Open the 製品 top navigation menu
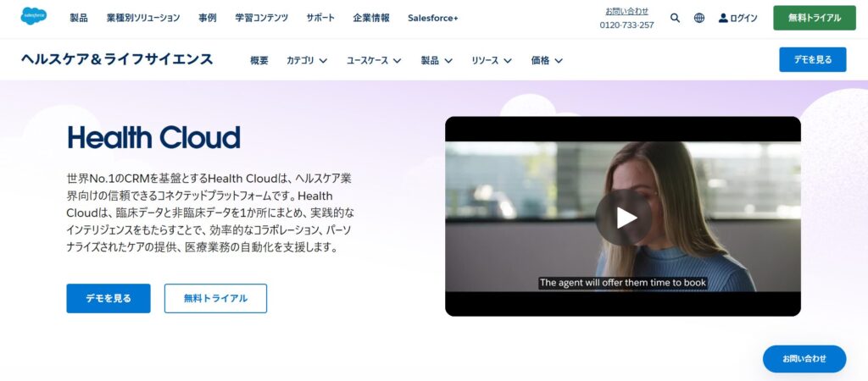 pyautogui.click(x=79, y=18)
